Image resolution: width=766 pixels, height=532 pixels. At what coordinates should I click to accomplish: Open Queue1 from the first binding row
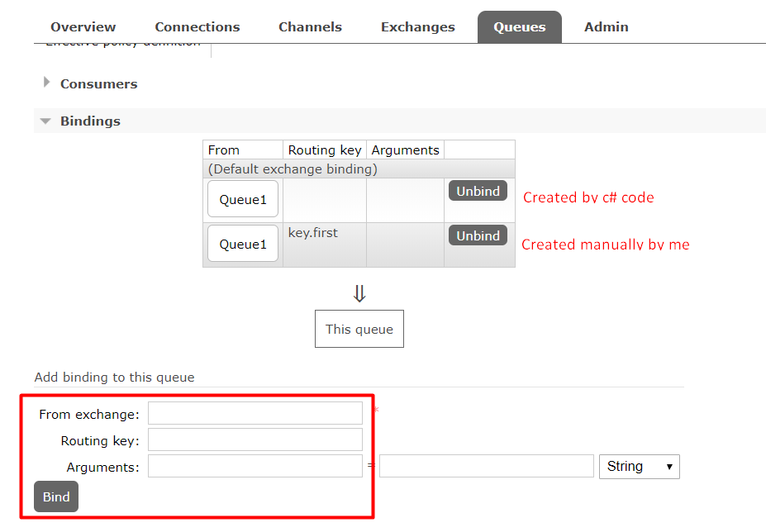click(x=242, y=198)
